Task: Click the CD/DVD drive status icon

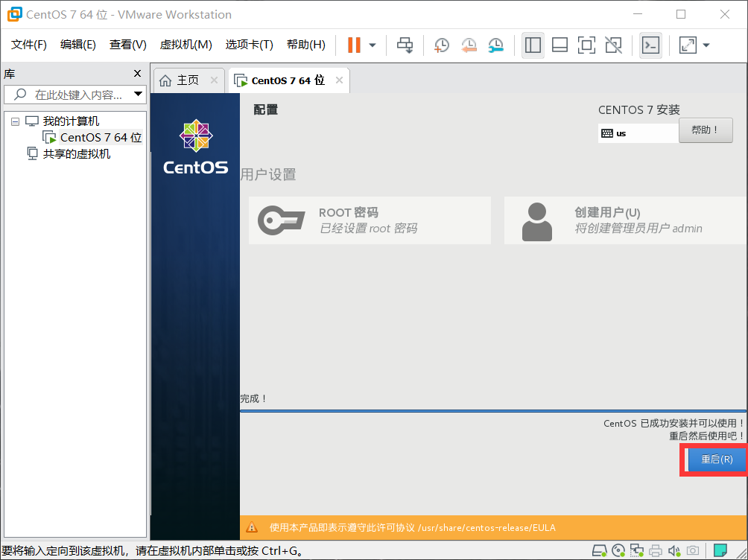Action: (x=618, y=551)
